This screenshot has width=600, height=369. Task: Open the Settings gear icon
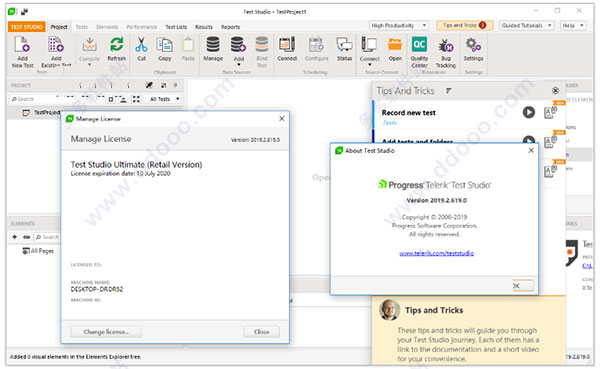point(473,45)
